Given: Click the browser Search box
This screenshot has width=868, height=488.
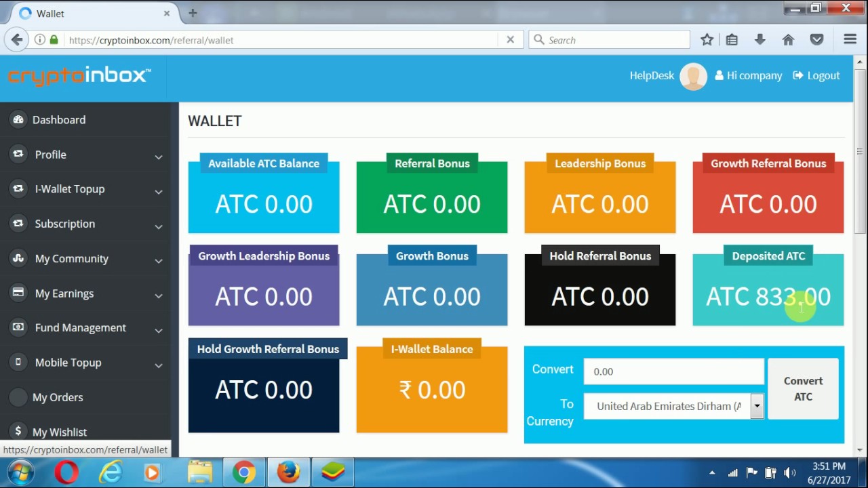Looking at the screenshot, I should coord(610,40).
